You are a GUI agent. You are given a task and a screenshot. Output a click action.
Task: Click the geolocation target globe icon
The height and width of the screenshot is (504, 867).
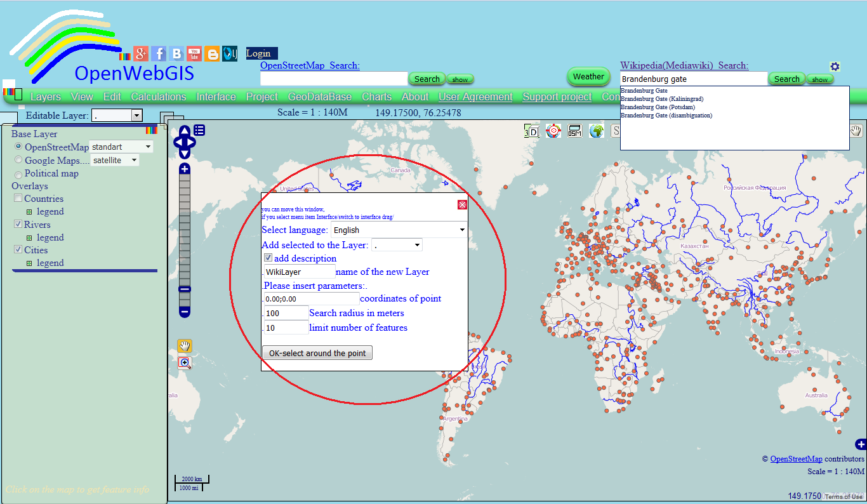pos(553,130)
